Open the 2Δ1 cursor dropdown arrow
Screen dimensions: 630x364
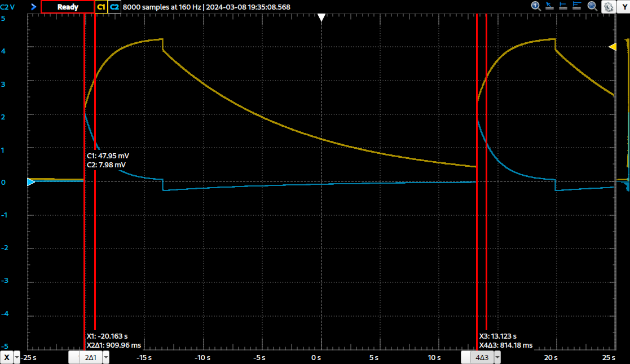tap(105, 358)
